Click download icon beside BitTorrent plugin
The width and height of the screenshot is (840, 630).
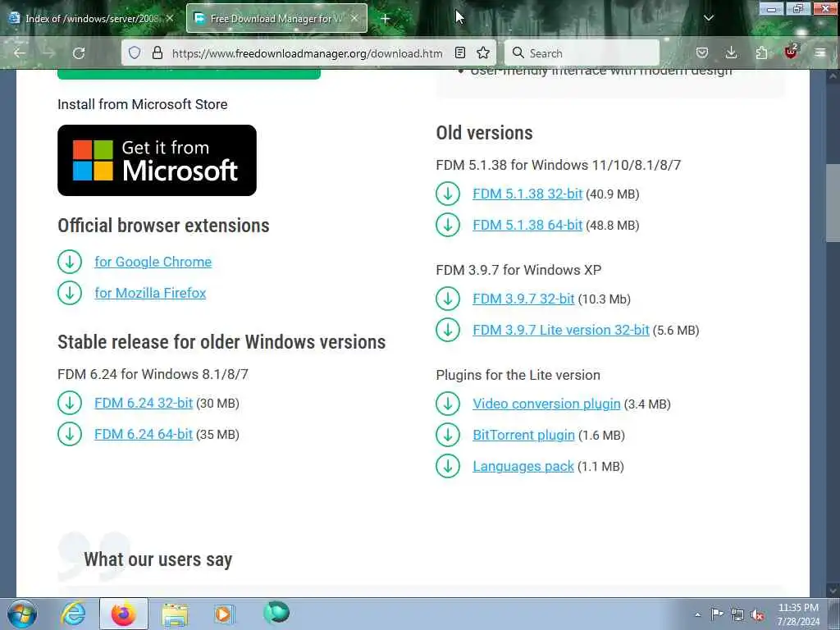[448, 435]
